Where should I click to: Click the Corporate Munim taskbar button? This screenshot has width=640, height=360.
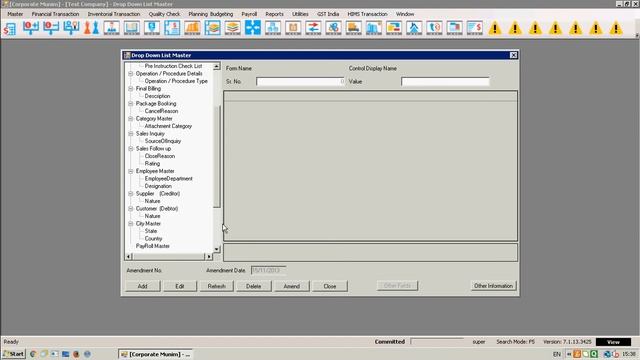pos(156,354)
